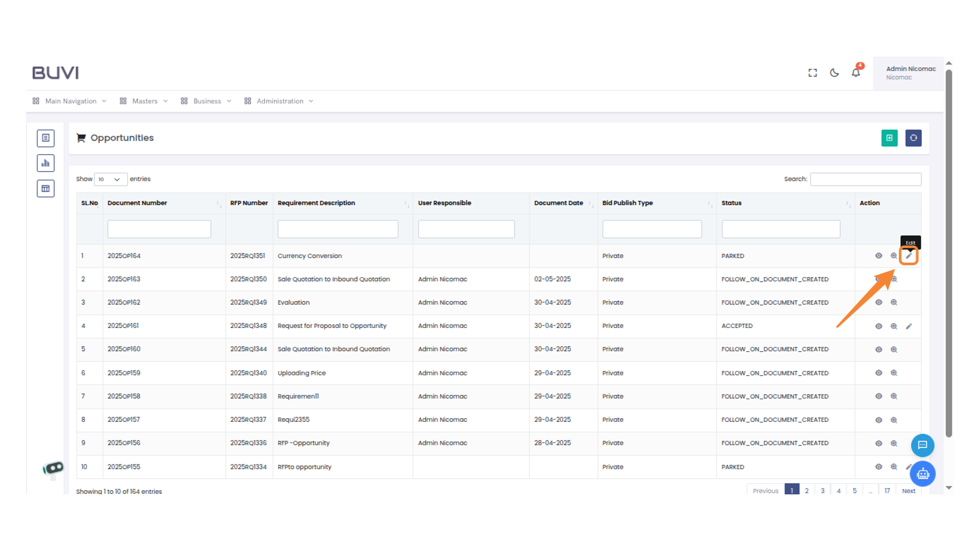
Task: Open the notifications bell
Action: point(856,72)
